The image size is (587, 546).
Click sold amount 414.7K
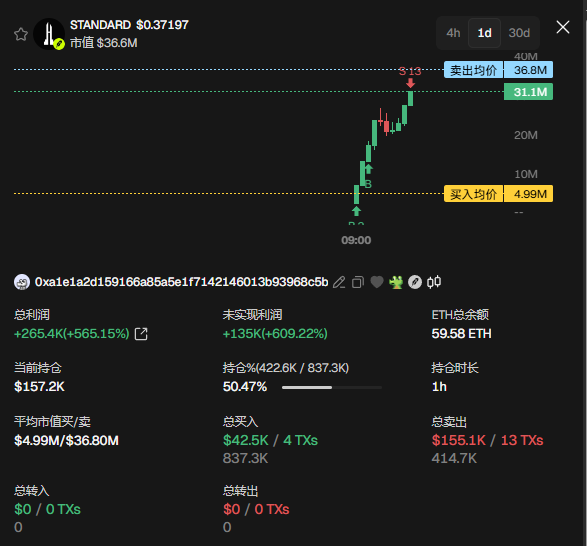pyautogui.click(x=454, y=458)
